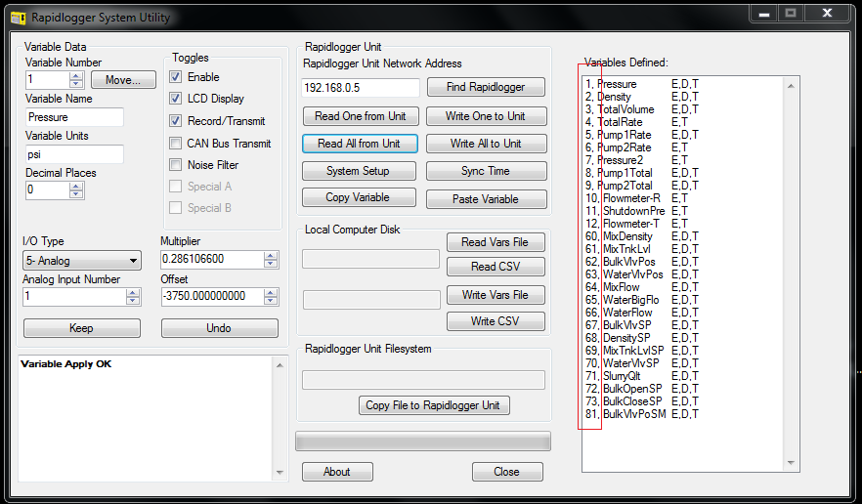
Task: Decrease the Offset value with down arrow
Action: 271,301
